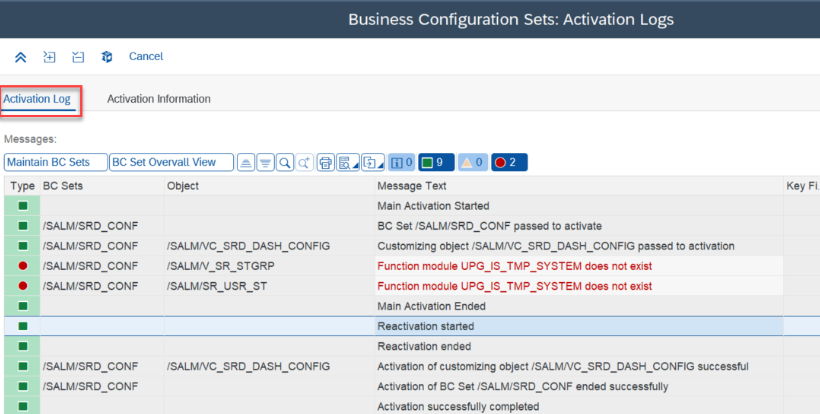This screenshot has width=820, height=414.
Task: Click the double-chevron collapse icon in top toolbar
Action: click(x=20, y=57)
